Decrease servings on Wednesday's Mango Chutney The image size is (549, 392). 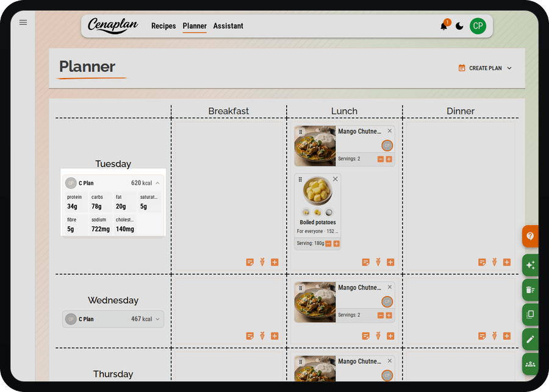point(381,315)
